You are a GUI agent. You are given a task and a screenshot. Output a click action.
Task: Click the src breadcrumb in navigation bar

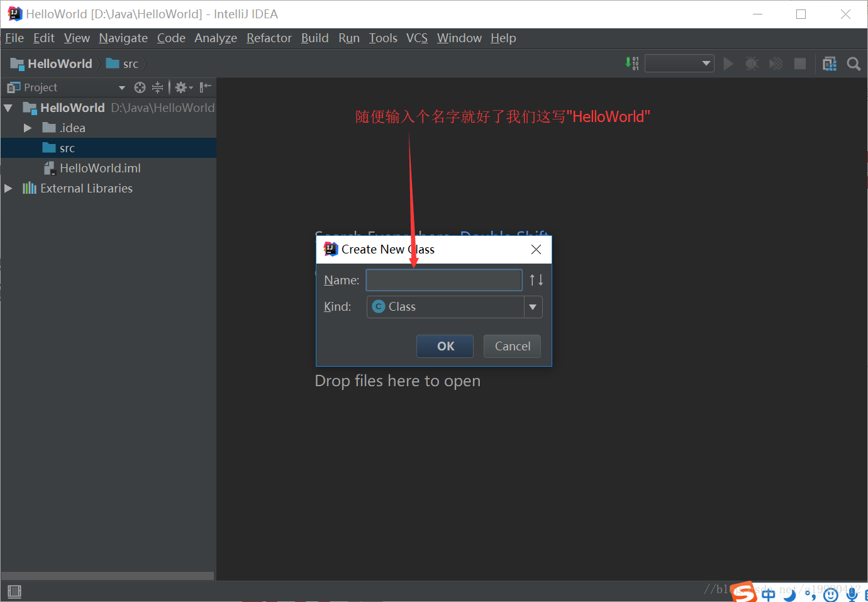pyautogui.click(x=123, y=64)
